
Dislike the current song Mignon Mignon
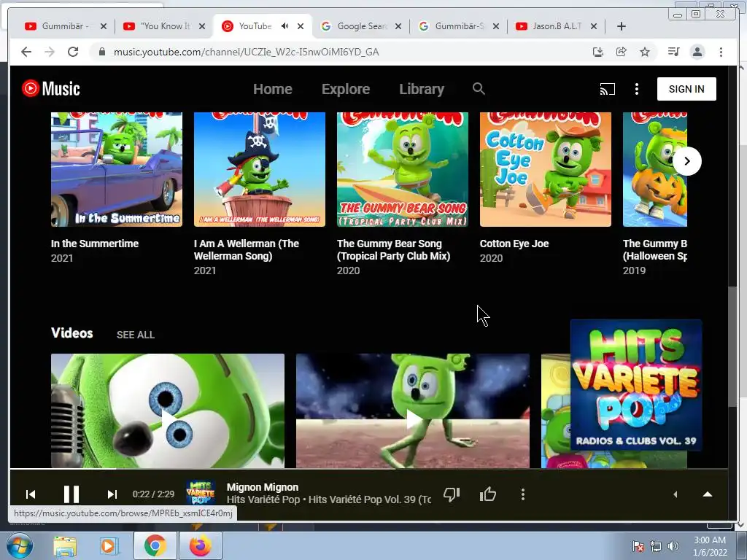point(451,494)
